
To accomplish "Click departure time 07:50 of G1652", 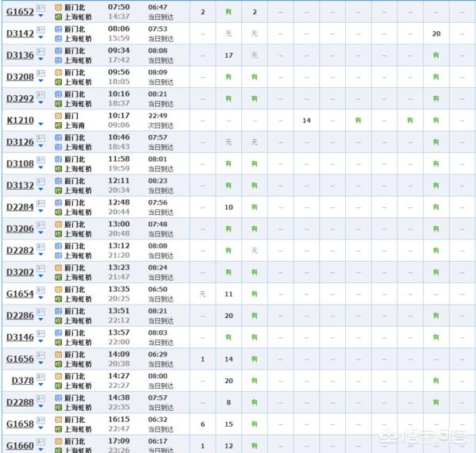I will [x=119, y=7].
